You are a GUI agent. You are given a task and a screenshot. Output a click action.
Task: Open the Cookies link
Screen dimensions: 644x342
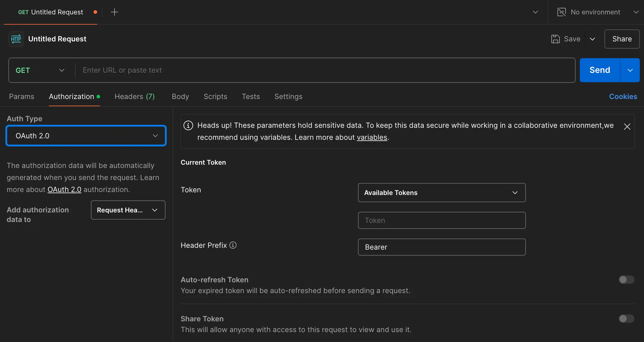pyautogui.click(x=623, y=97)
